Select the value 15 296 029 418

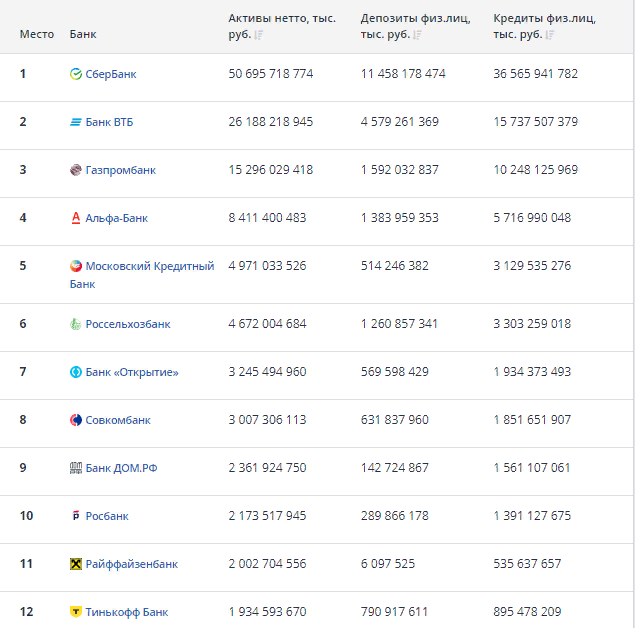[x=271, y=170]
